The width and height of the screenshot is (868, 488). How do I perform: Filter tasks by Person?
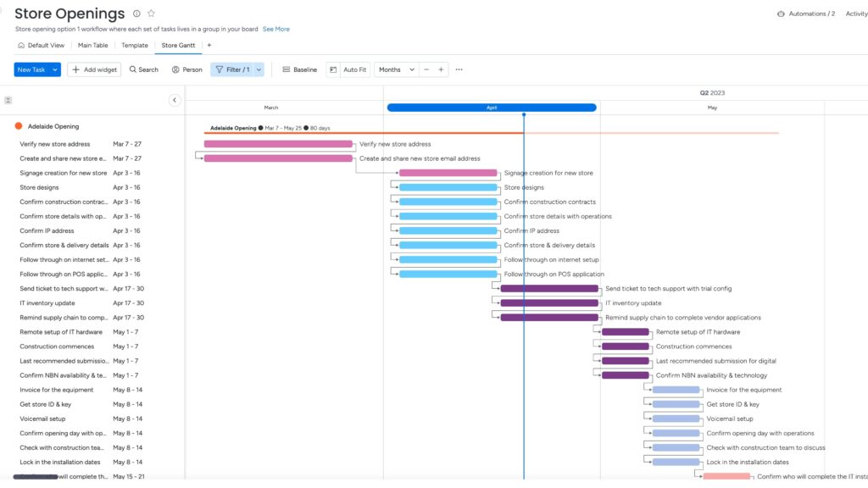[186, 69]
